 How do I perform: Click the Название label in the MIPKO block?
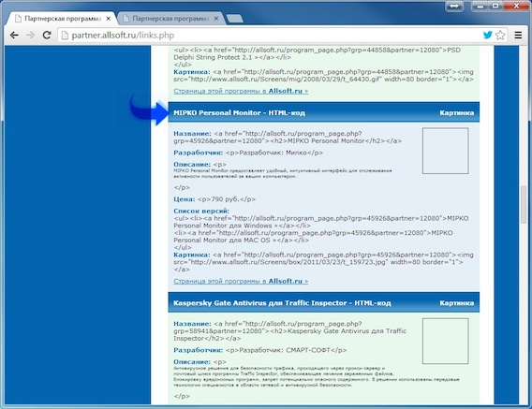[x=192, y=134]
